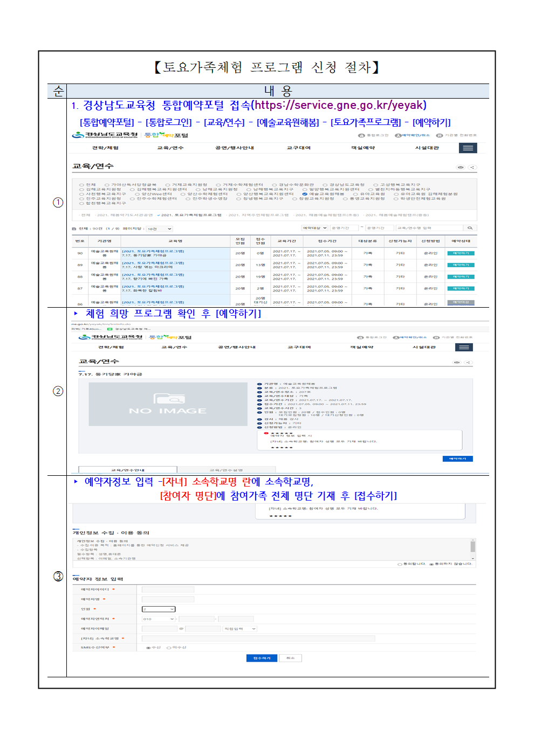
Task: Open 7.17. 향기에 빠진 가족 program link
Action: tap(145, 279)
